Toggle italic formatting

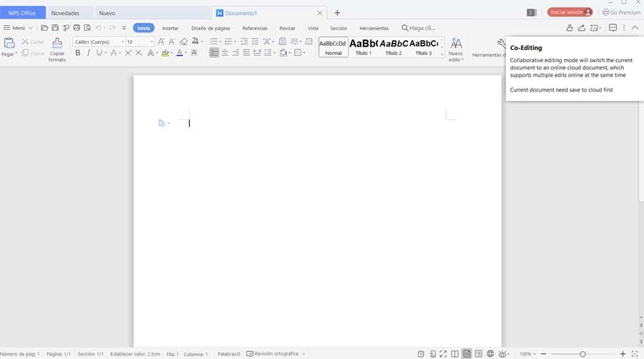click(x=88, y=53)
